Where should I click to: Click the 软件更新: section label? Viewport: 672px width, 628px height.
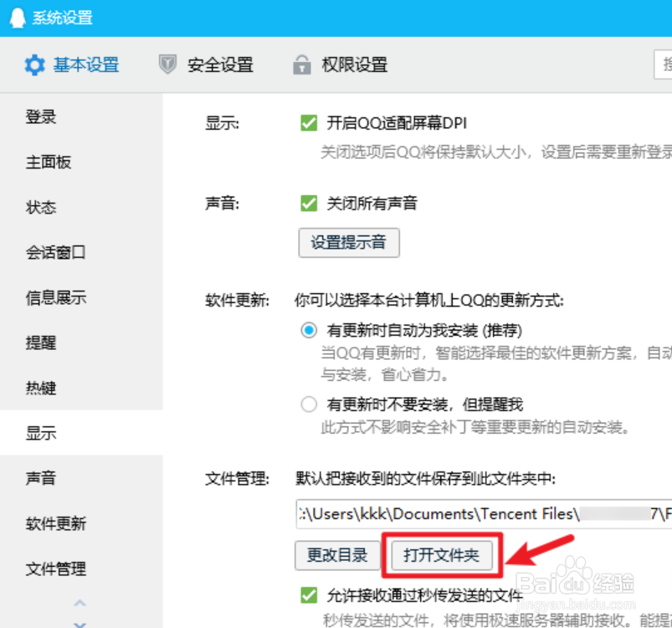coord(237,301)
